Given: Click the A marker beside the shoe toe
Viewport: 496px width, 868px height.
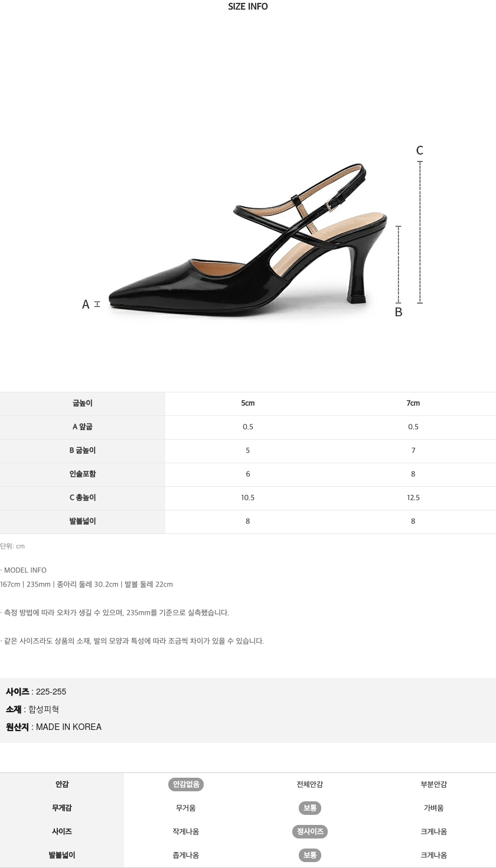Looking at the screenshot, I should 86,304.
